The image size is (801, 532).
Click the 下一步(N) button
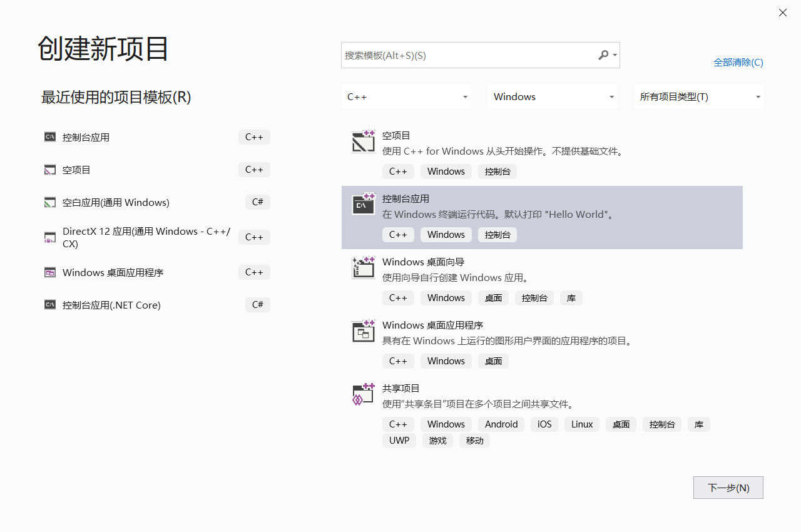click(x=728, y=488)
